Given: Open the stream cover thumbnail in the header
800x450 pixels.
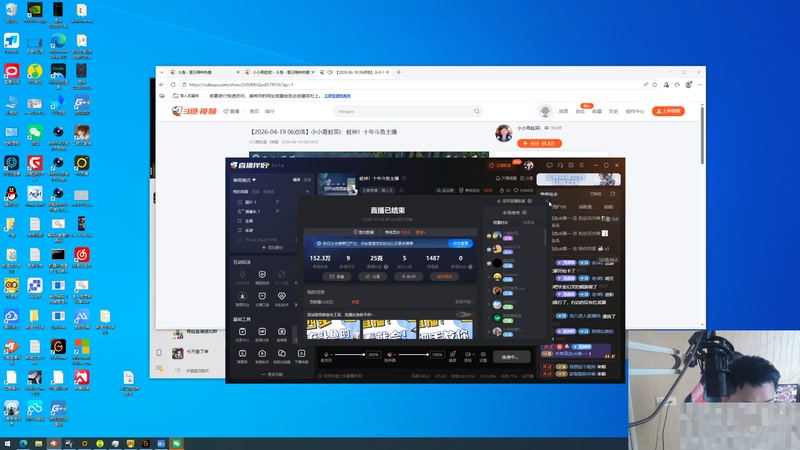Looking at the screenshot, I should (x=337, y=184).
